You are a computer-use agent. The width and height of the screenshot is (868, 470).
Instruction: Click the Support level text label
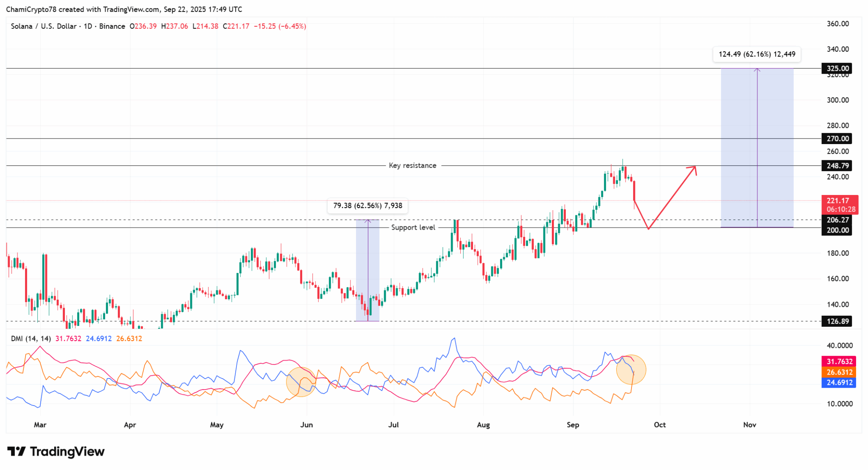pos(413,227)
